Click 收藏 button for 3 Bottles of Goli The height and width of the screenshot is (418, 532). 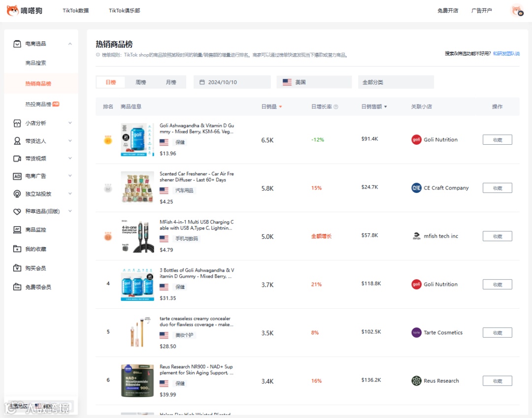tap(498, 285)
